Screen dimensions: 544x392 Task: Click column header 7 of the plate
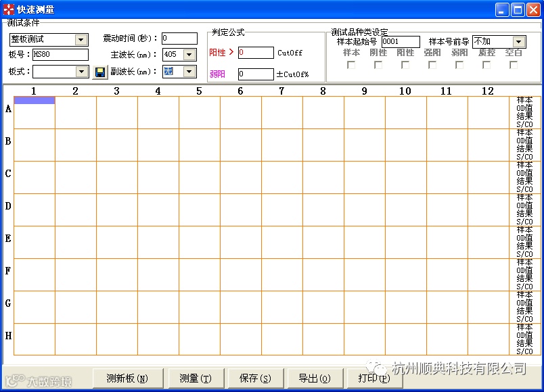tap(281, 91)
